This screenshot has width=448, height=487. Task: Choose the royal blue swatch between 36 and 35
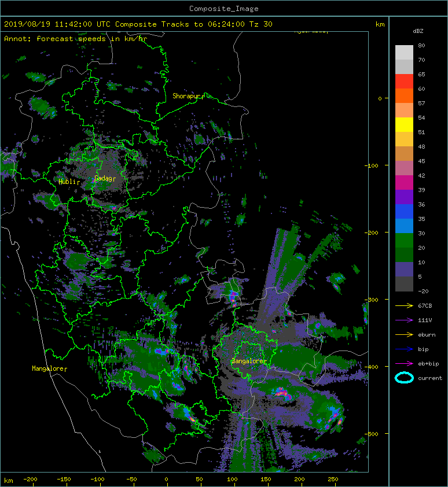pos(404,211)
